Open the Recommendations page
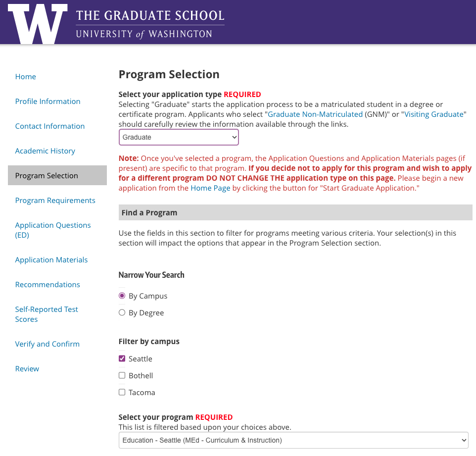 coord(48,285)
